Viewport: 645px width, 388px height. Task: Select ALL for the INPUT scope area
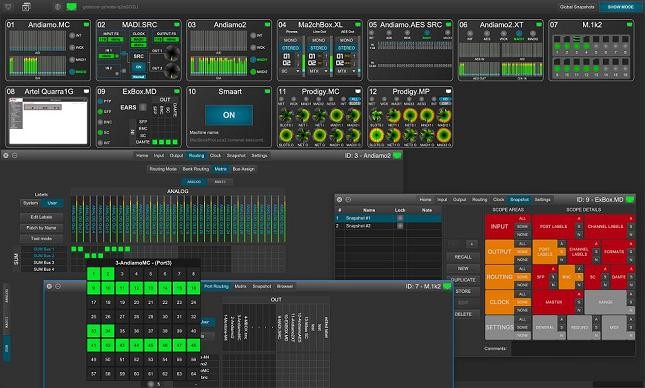522,218
